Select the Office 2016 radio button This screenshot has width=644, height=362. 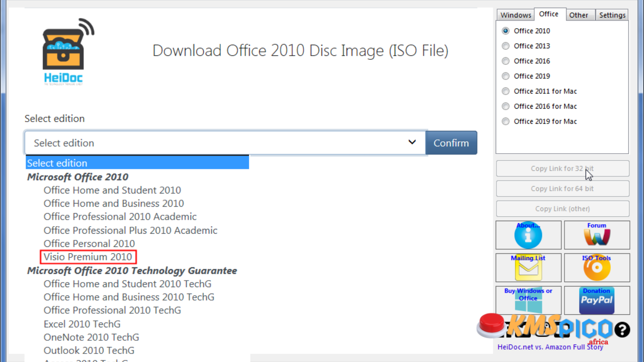point(506,61)
